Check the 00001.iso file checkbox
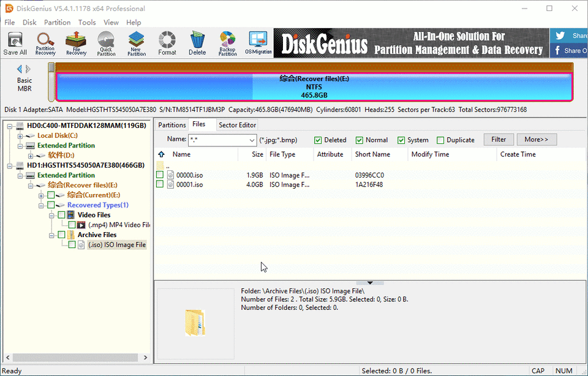 point(160,184)
